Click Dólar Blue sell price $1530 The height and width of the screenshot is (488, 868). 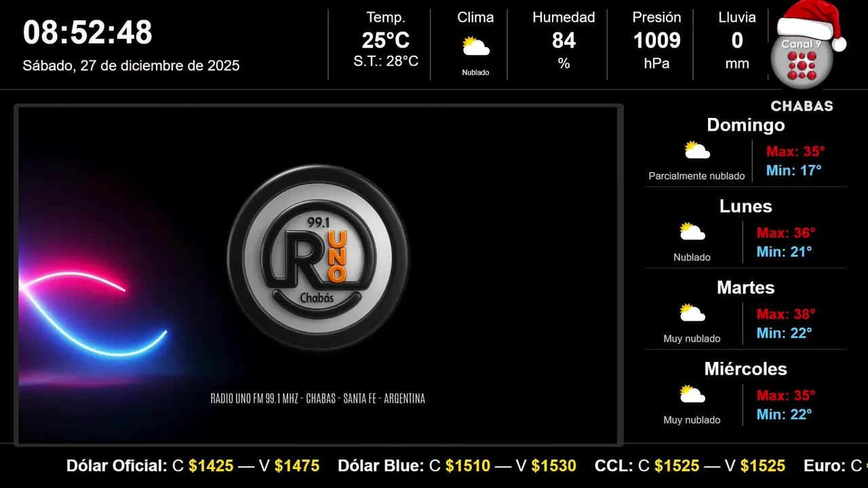coord(554,466)
